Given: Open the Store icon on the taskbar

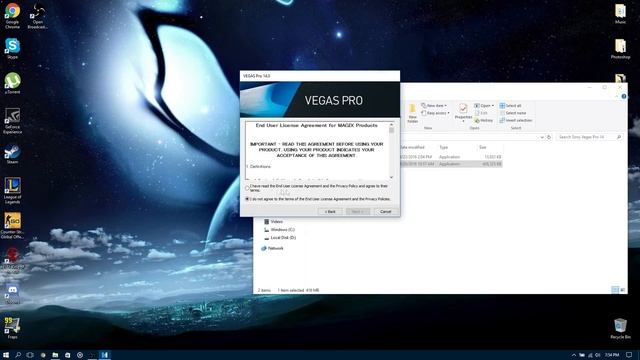Looking at the screenshot, I should (x=68, y=355).
